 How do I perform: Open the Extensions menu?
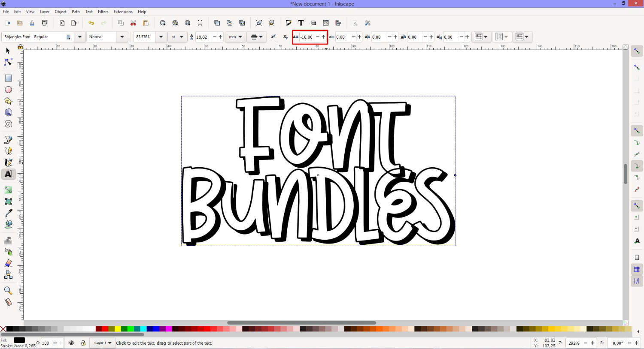coord(123,12)
